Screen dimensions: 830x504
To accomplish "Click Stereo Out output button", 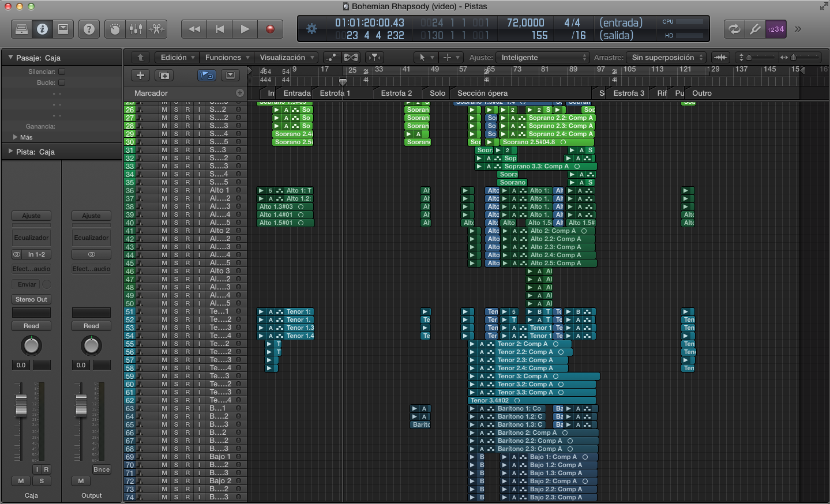I will [31, 299].
